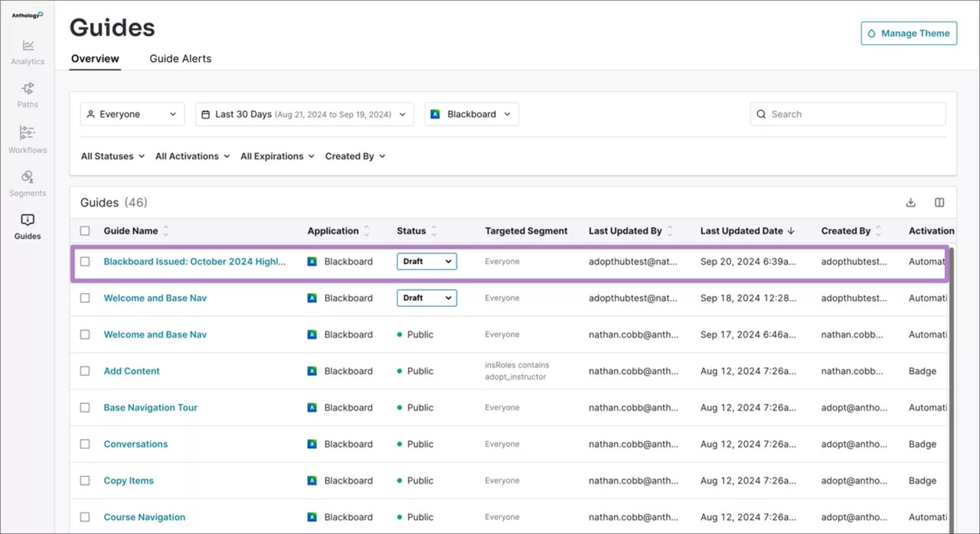980x534 pixels.
Task: Switch to the Guide Alerts tab
Action: pos(180,58)
